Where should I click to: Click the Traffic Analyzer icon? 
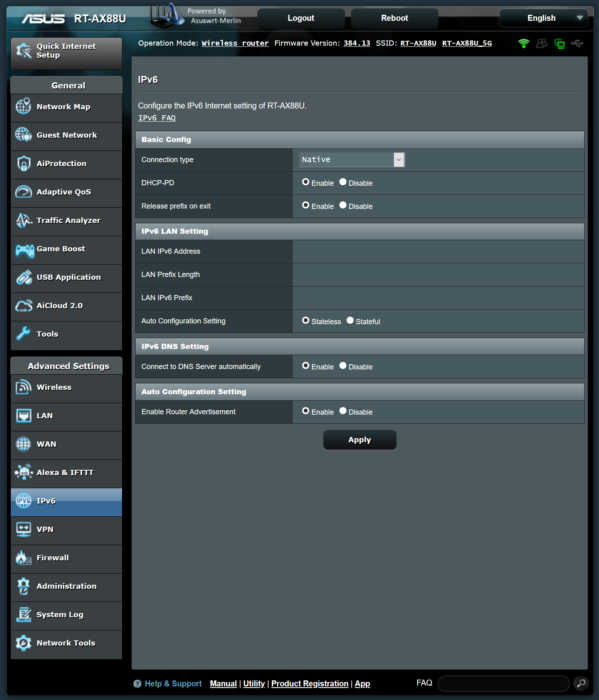pos(24,220)
